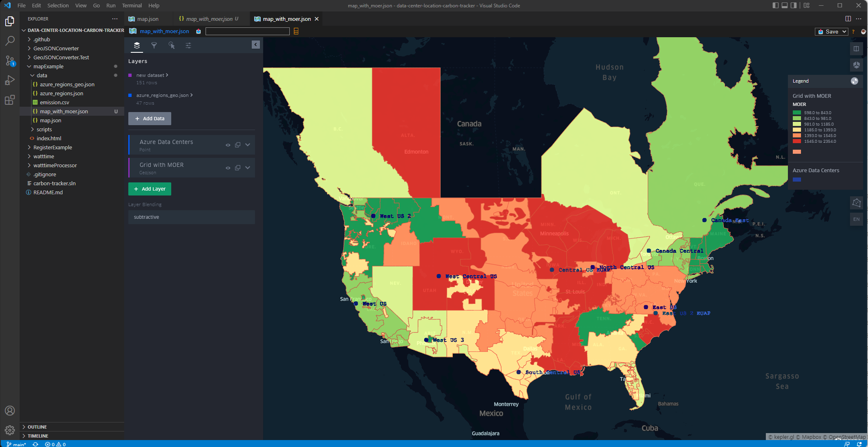The height and width of the screenshot is (447, 868).
Task: Switch to the map.json editor tab
Action: coord(148,19)
